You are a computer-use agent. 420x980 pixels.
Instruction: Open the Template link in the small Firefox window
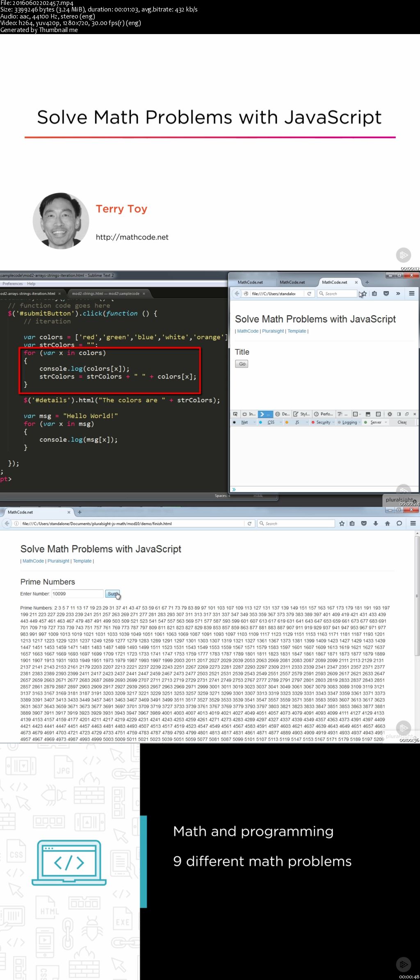pos(297,331)
